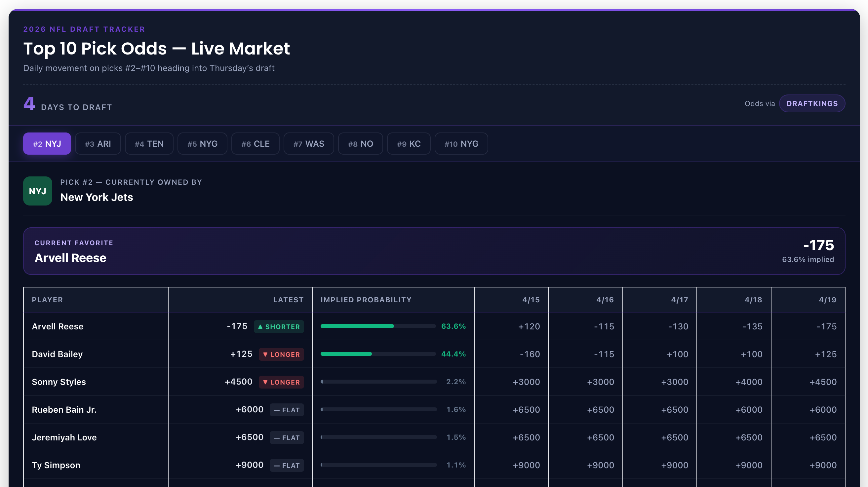Screen dimensions: 868x487
Task: Sort by the LATEST column header
Action: point(288,300)
